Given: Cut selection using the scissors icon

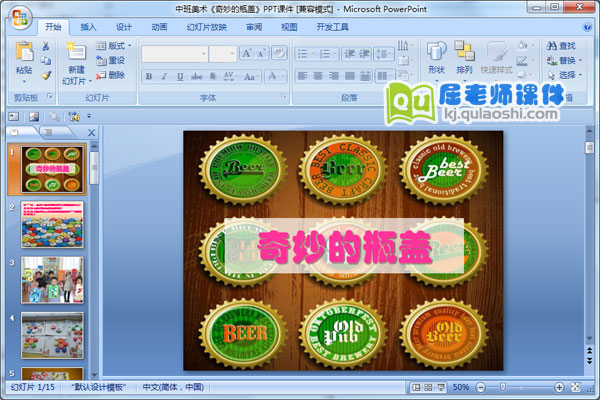Looking at the screenshot, I should tap(46, 47).
